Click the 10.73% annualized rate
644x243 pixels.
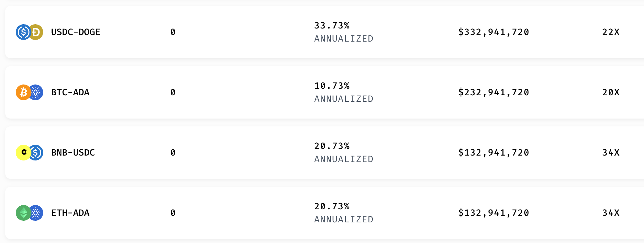point(332,86)
